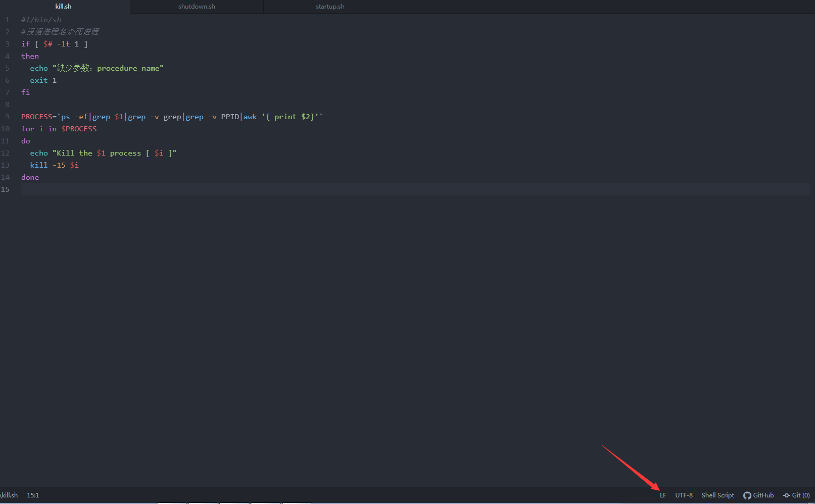Click the kill.sh file path in status bar
815x504 pixels.
9,495
